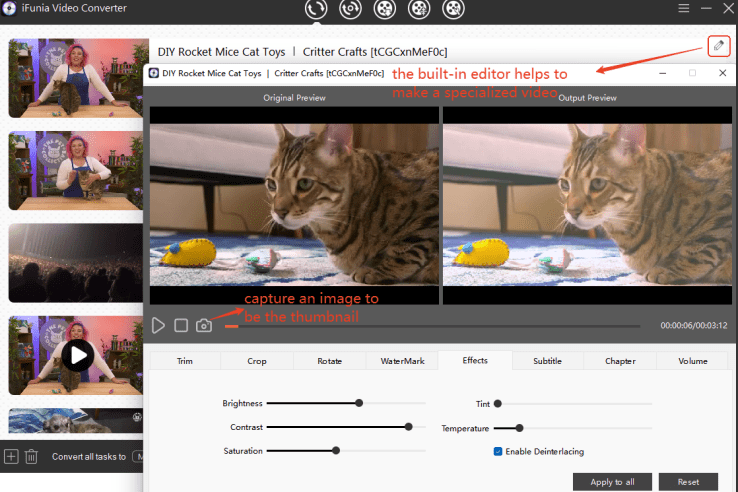Image resolution: width=738 pixels, height=492 pixels.
Task: Click the Reset button
Action: click(688, 482)
